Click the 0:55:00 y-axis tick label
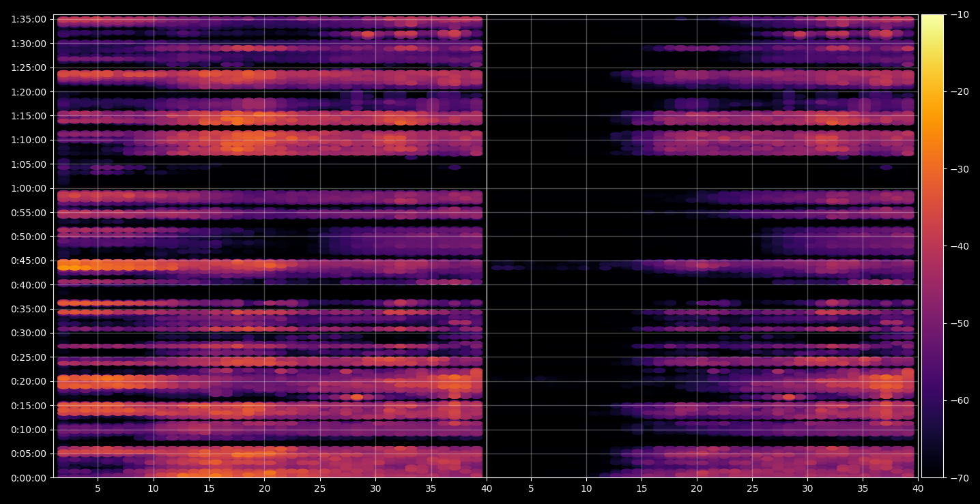This screenshot has width=980, height=504. [29, 212]
